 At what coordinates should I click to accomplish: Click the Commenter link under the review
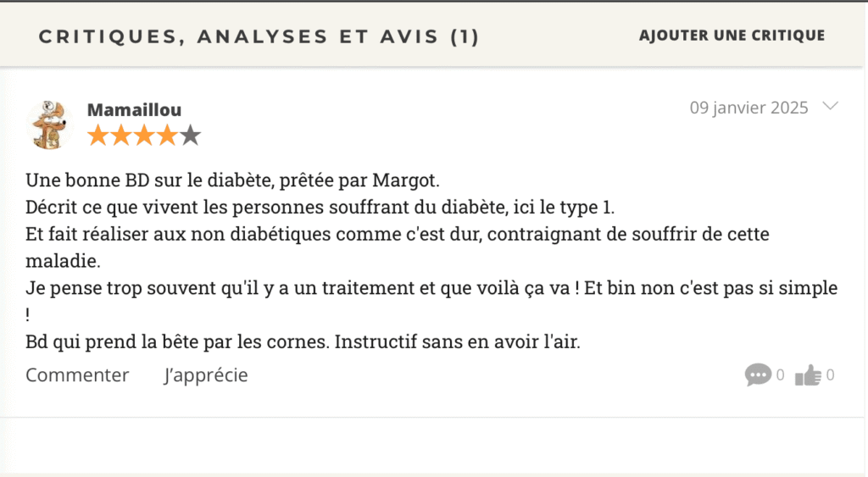point(77,374)
